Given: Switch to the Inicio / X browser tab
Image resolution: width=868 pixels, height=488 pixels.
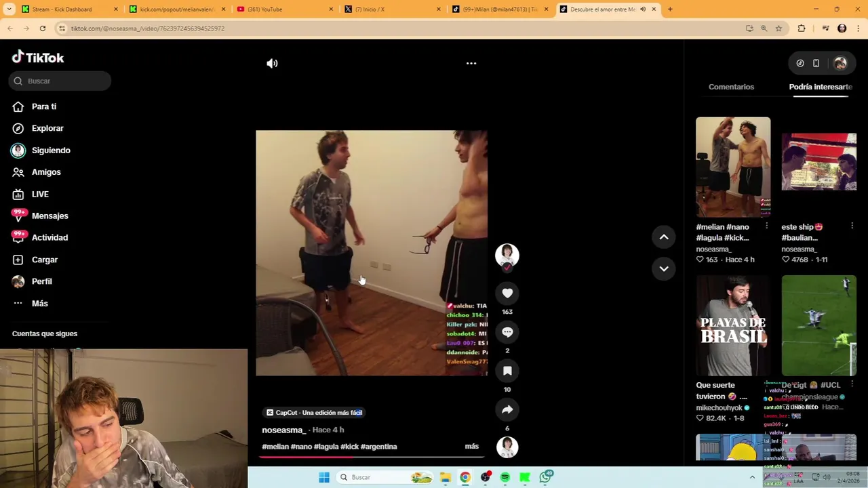Looking at the screenshot, I should 392,9.
